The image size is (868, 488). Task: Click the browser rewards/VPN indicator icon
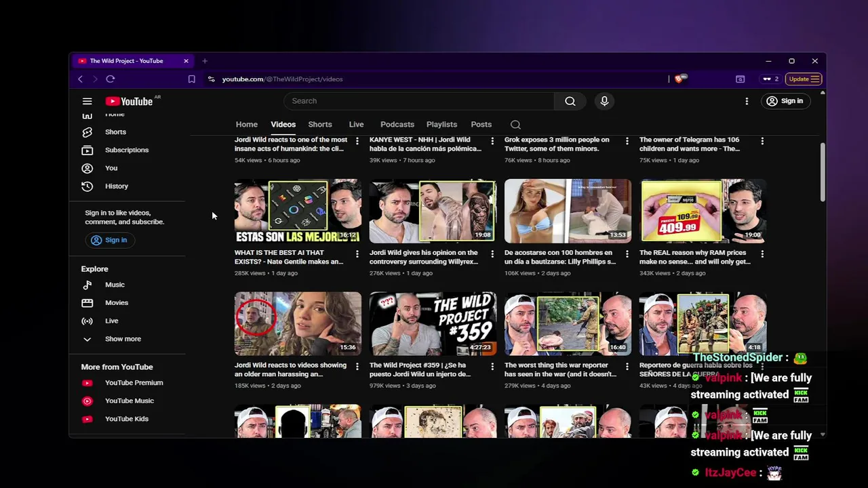[x=770, y=79]
